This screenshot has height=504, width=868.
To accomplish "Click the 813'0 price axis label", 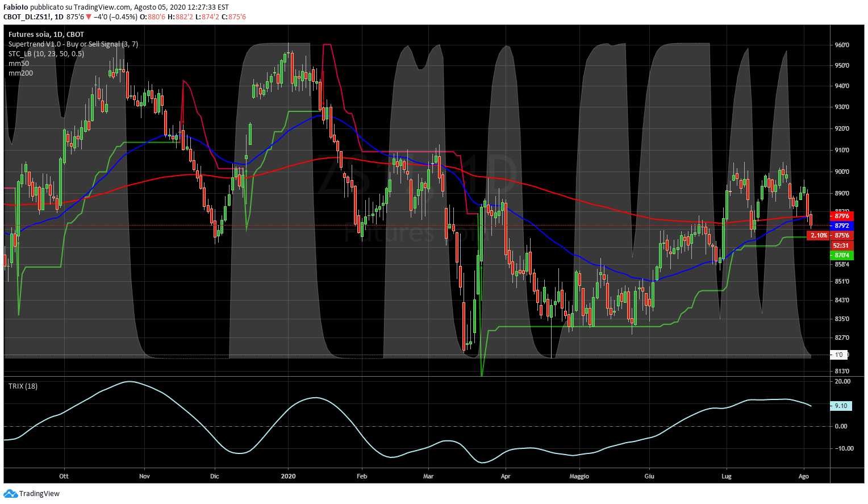I will (x=842, y=372).
